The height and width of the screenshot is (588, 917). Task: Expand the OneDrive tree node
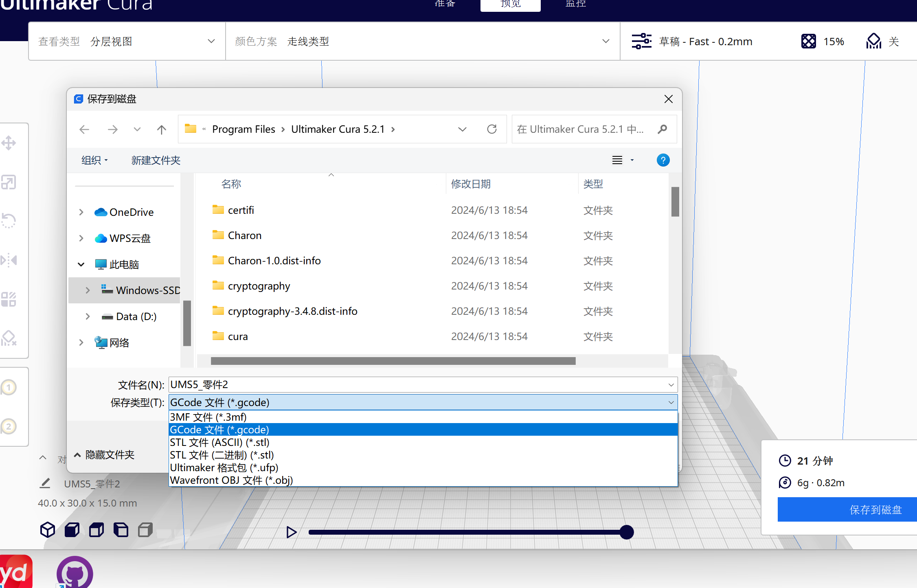click(81, 212)
